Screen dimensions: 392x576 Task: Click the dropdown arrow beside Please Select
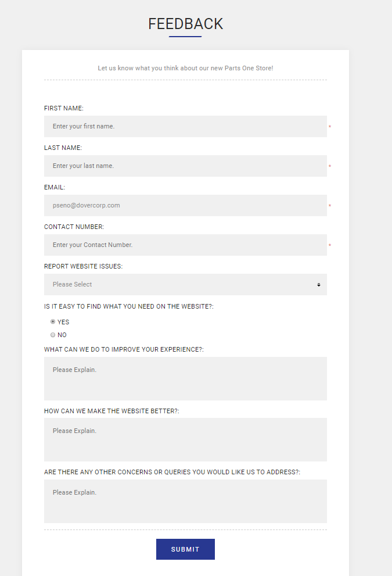319,285
